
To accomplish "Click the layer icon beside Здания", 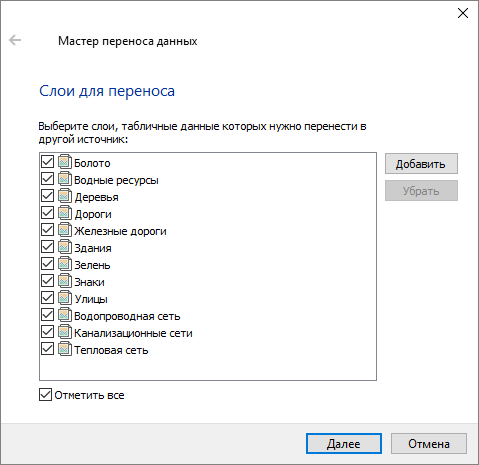I will point(65,247).
